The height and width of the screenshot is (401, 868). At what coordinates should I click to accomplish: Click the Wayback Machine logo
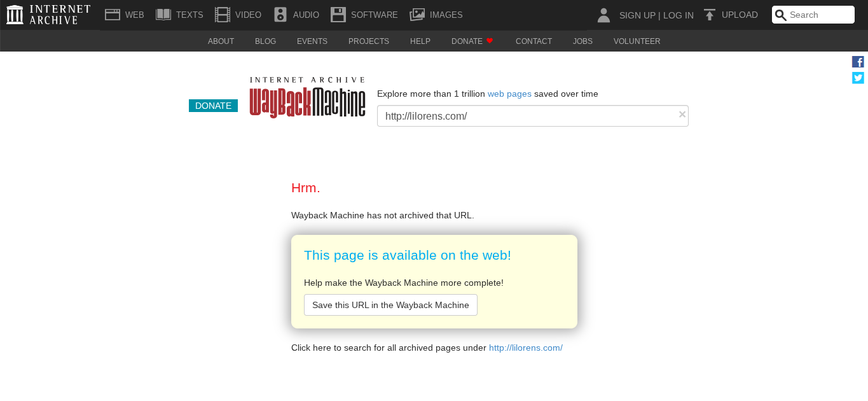pyautogui.click(x=308, y=97)
